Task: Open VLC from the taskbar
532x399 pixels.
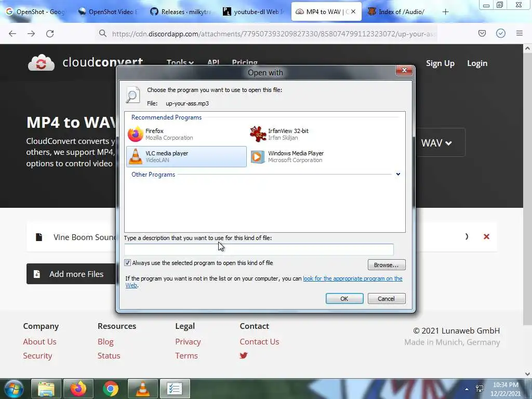Action: click(142, 389)
